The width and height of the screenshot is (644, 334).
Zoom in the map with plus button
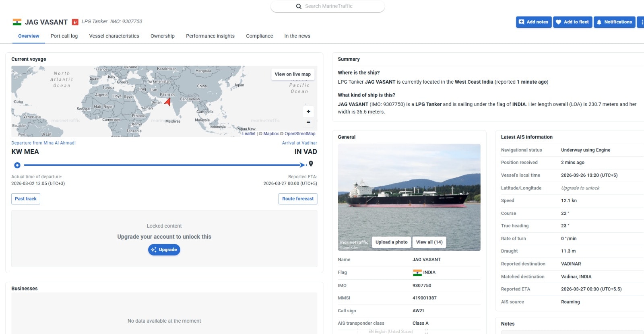[x=308, y=111]
